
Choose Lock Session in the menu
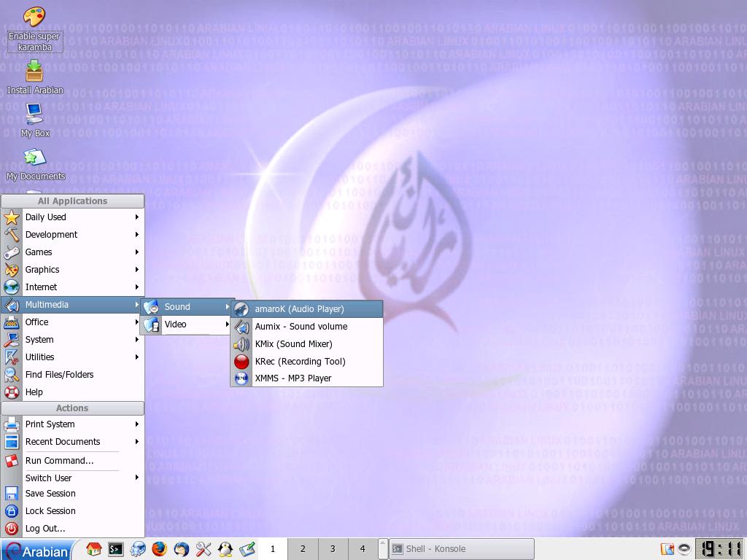click(x=72, y=511)
